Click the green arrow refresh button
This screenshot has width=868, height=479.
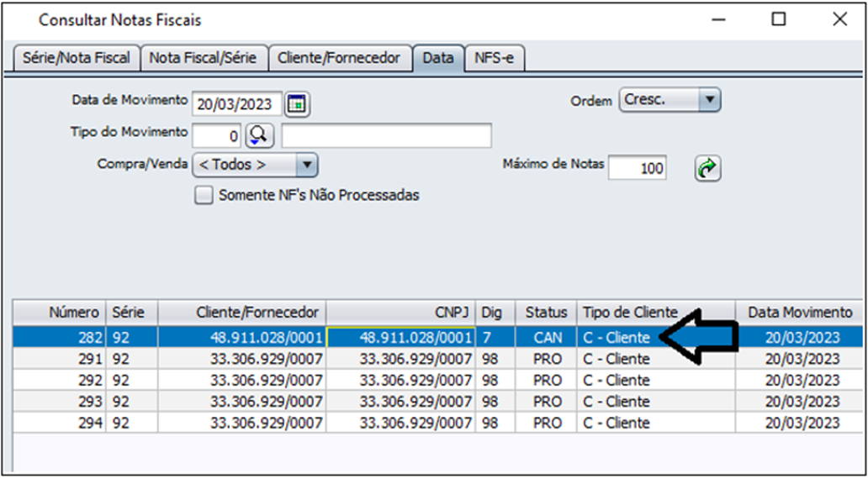point(708,169)
